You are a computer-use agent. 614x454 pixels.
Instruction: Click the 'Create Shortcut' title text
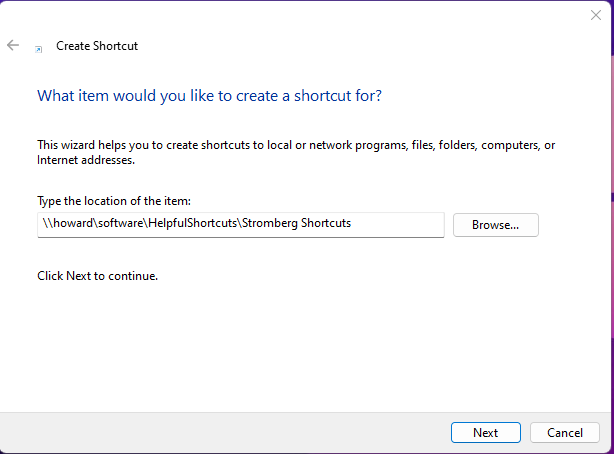tap(97, 46)
